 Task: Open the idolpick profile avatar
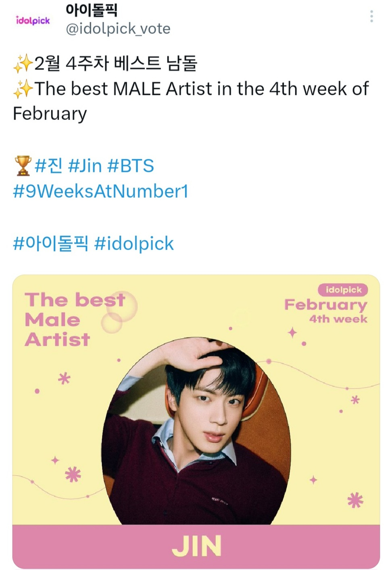click(x=33, y=20)
